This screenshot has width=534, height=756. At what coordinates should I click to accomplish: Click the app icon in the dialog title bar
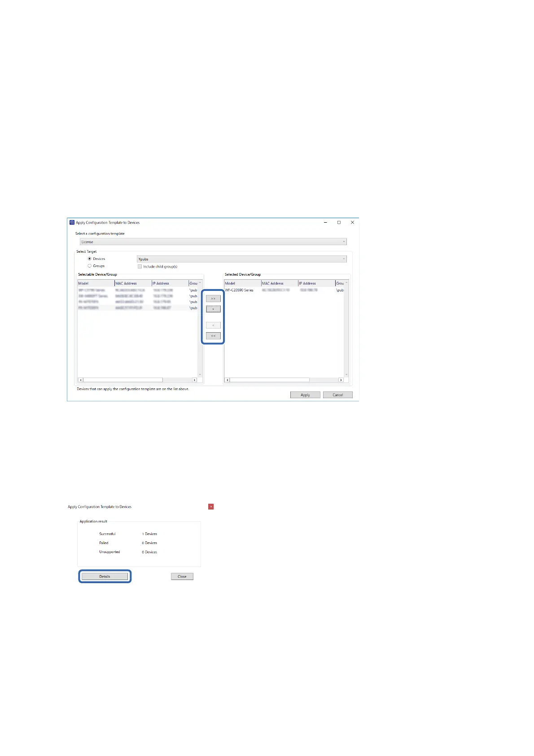point(72,223)
